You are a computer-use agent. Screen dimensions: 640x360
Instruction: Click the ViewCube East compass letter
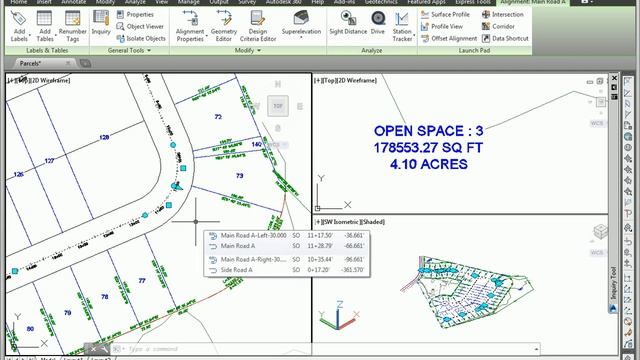(300, 107)
